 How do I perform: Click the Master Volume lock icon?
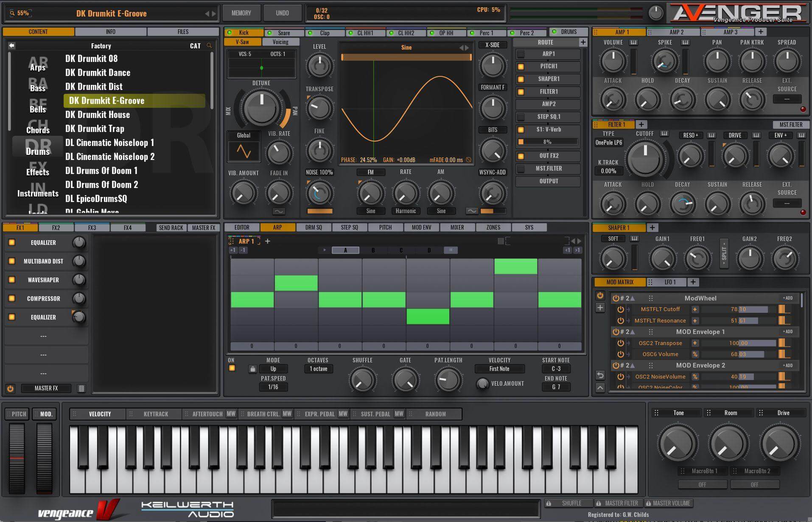pyautogui.click(x=648, y=503)
